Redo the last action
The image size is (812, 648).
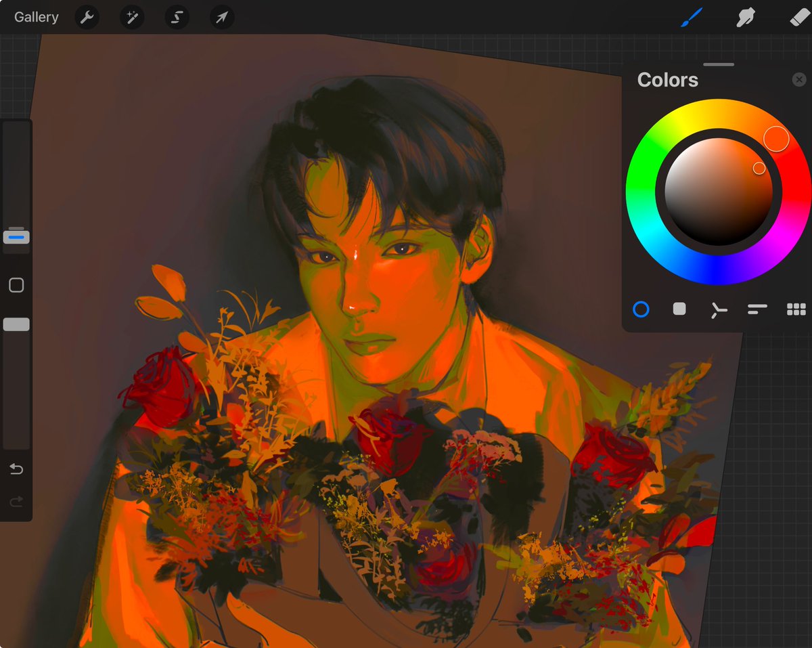(x=16, y=502)
